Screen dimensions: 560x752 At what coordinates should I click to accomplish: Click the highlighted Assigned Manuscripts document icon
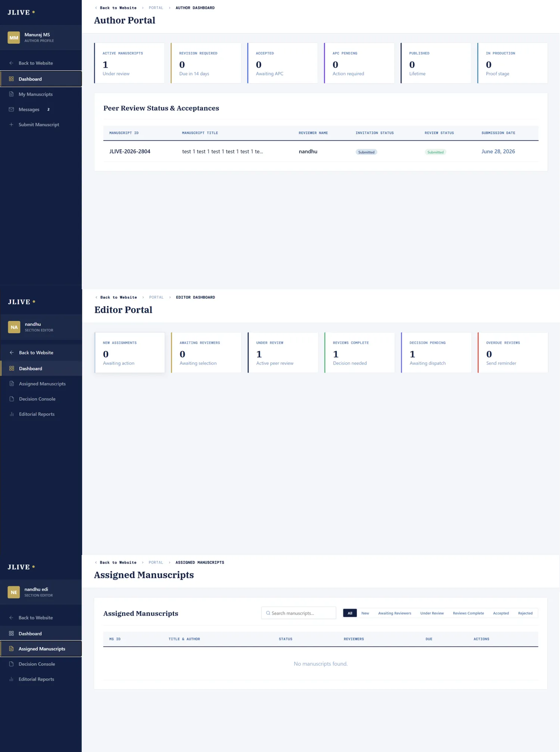pyautogui.click(x=11, y=649)
